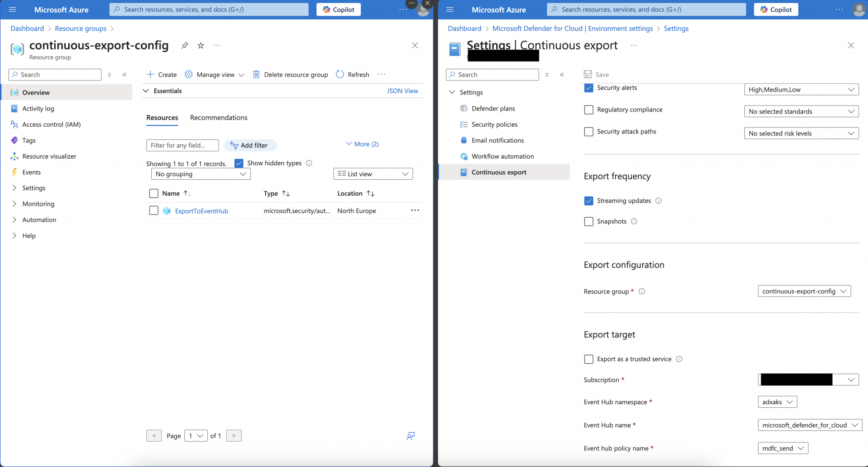Viewport: 868px width, 467px height.
Task: Open the ExportToEventHub resource
Action: pos(202,211)
